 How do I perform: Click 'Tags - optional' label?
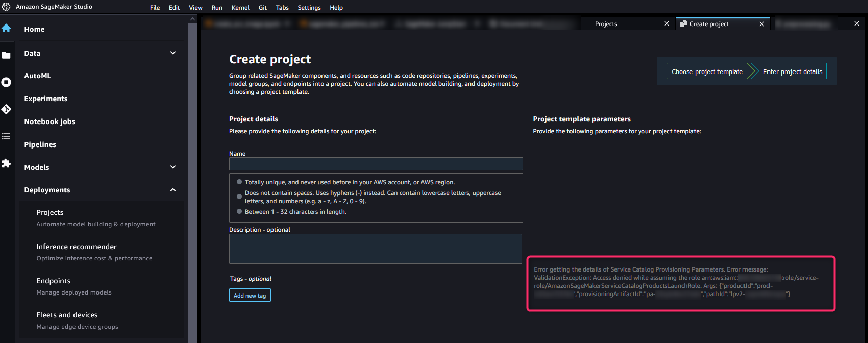click(251, 279)
